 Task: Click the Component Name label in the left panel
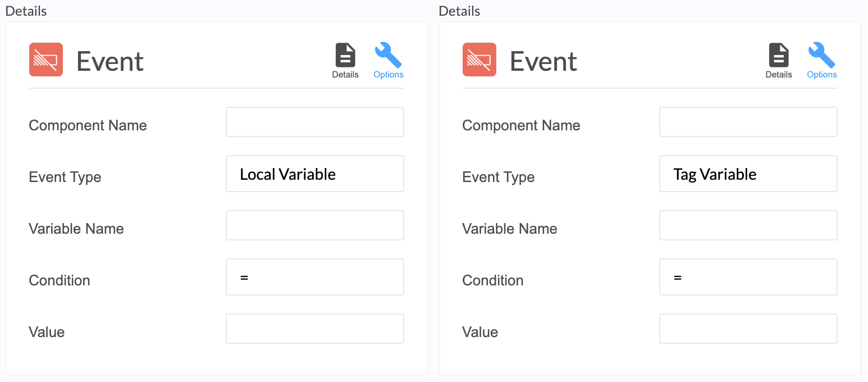click(x=88, y=125)
